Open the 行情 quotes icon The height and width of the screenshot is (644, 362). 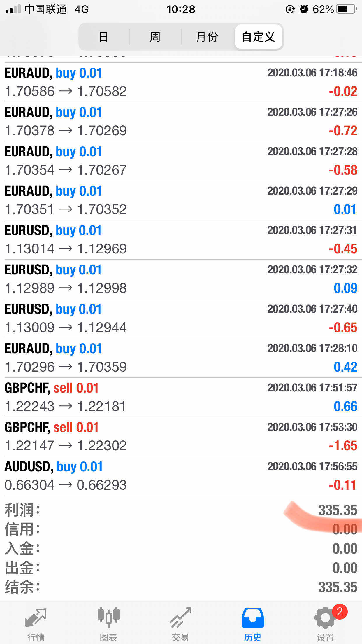coord(36,618)
